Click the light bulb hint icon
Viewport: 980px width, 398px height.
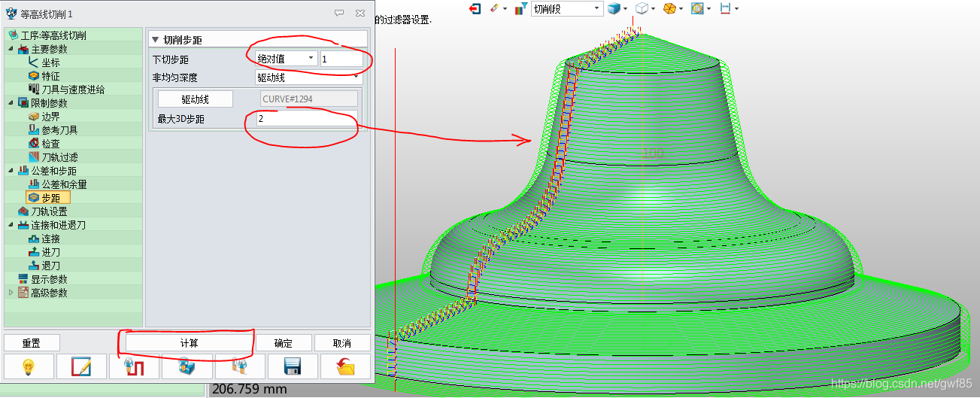pyautogui.click(x=29, y=366)
